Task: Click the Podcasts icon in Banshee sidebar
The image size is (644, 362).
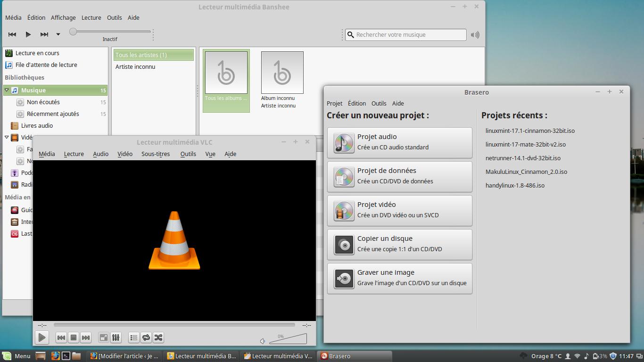Action: coord(15,173)
